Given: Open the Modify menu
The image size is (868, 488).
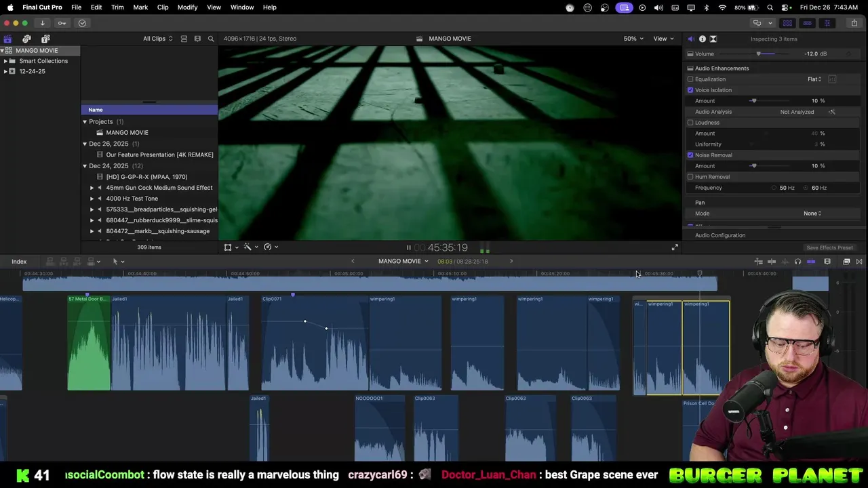Looking at the screenshot, I should pyautogui.click(x=187, y=7).
